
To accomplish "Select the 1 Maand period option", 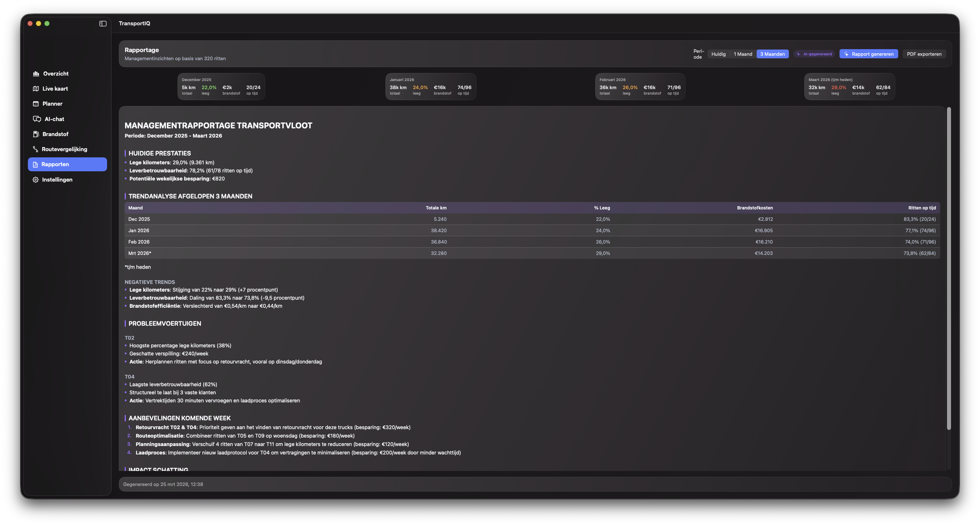I will (x=743, y=54).
